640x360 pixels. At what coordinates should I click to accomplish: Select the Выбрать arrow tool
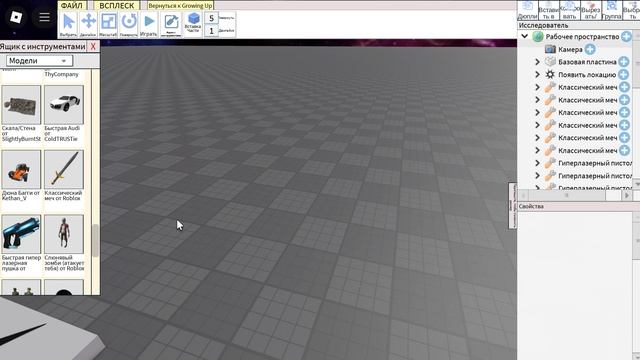pos(68,24)
